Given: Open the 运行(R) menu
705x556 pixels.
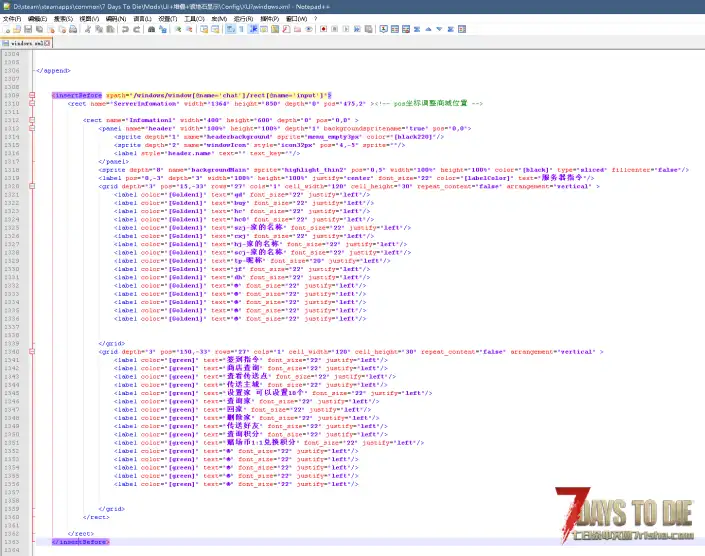Looking at the screenshot, I should [x=243, y=19].
